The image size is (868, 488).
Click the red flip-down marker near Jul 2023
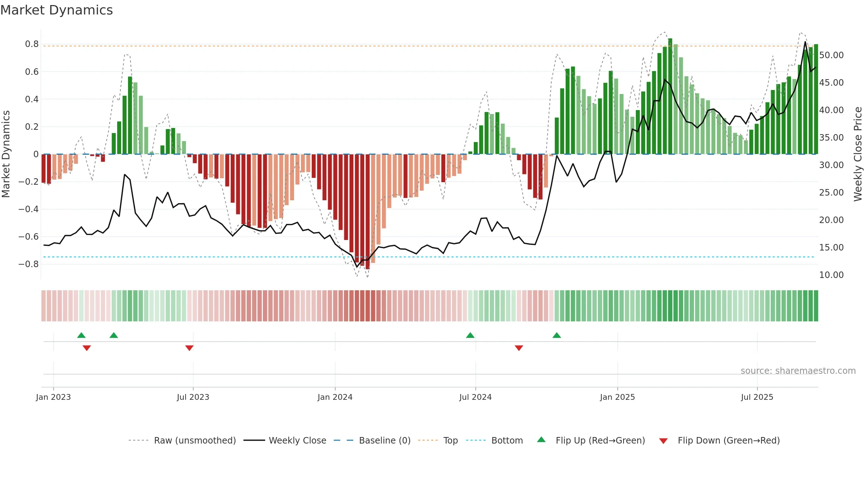(x=190, y=348)
